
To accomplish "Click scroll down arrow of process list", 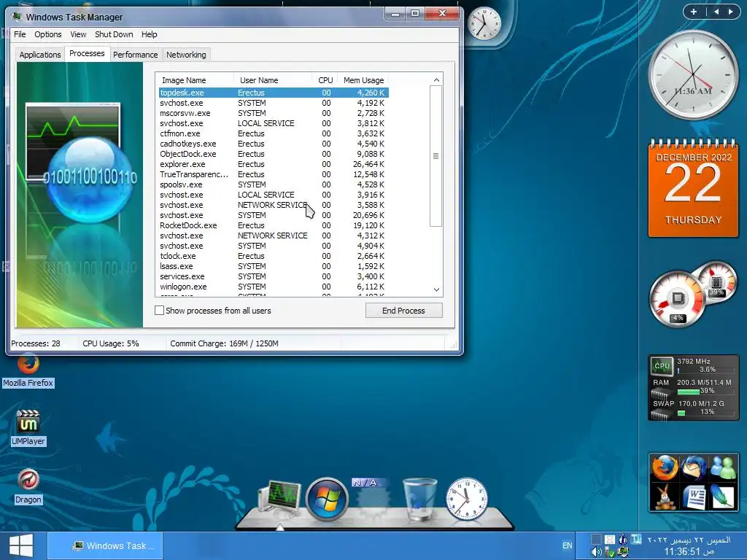I will [x=436, y=289].
